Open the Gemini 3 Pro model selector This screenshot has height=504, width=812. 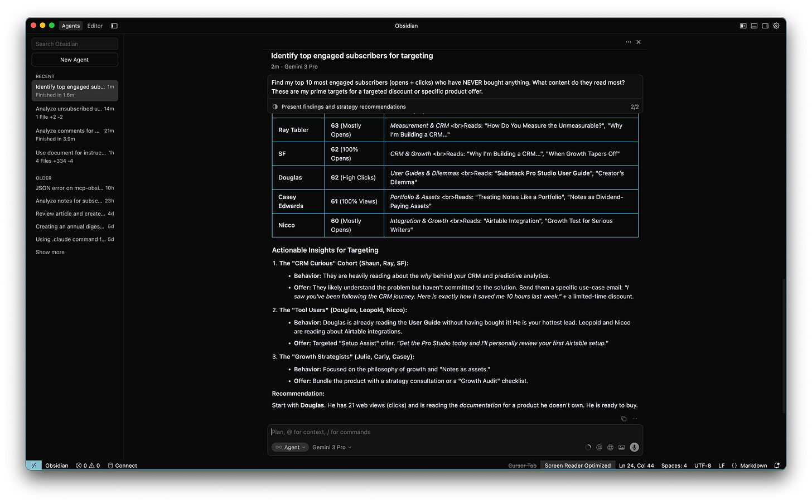[332, 447]
